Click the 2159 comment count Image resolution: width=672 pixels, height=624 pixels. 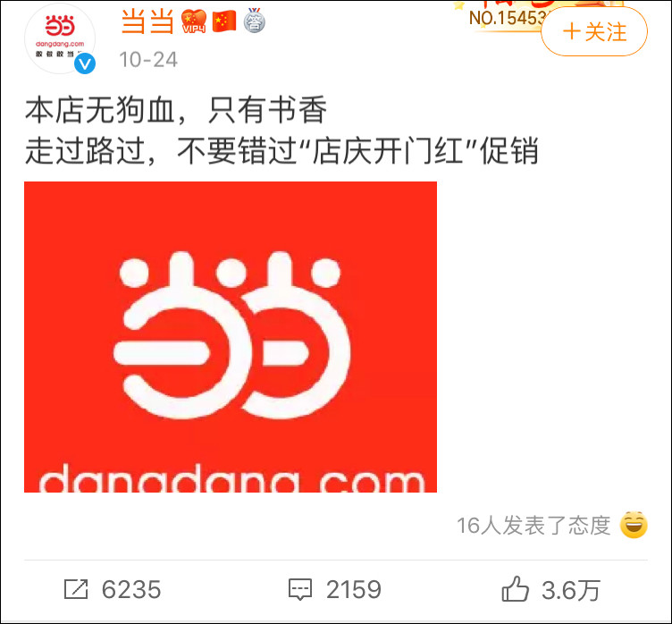click(x=354, y=589)
